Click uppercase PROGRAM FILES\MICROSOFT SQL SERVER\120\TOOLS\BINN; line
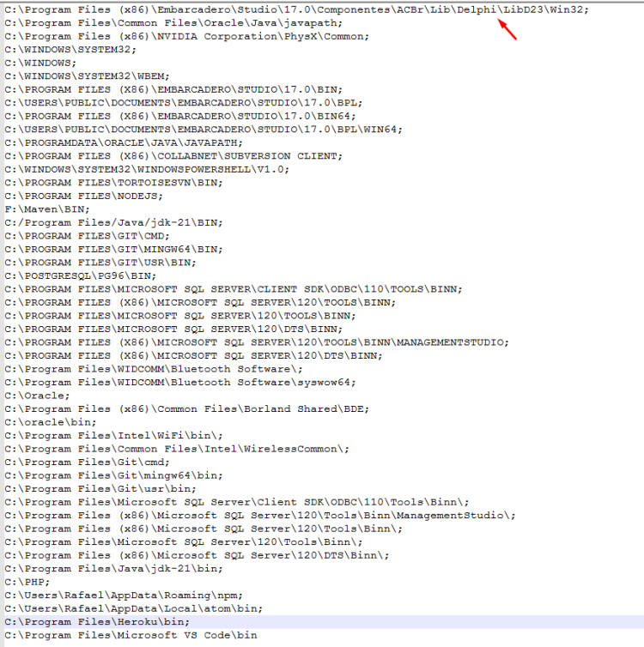This screenshot has height=647, width=644. pyautogui.click(x=180, y=316)
